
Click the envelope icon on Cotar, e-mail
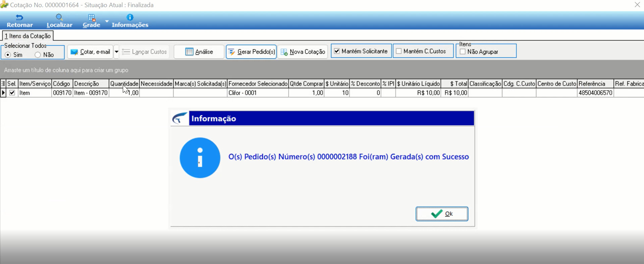(74, 52)
